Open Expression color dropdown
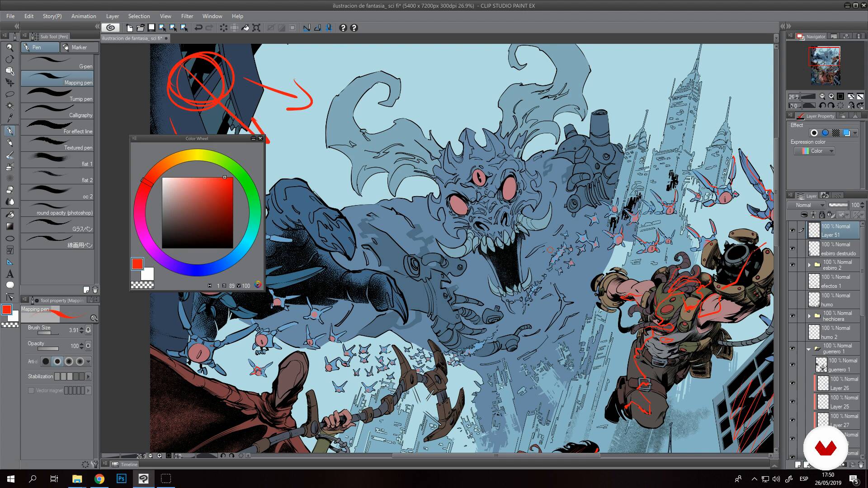 [814, 151]
